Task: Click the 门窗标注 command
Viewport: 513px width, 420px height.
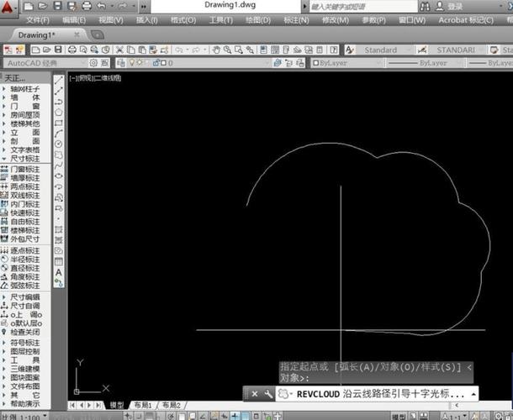Action: point(21,170)
